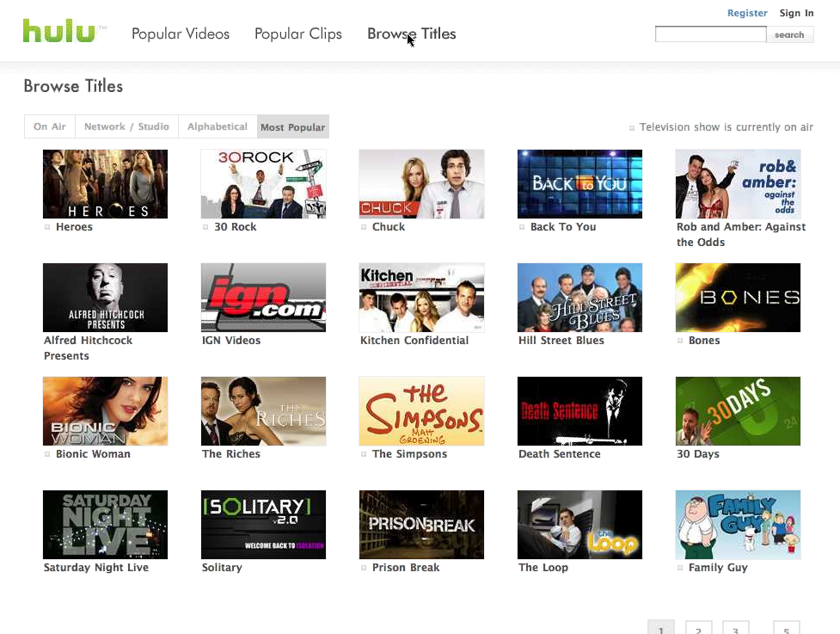Image resolution: width=840 pixels, height=634 pixels.
Task: Click the Chuck title link
Action: click(389, 227)
